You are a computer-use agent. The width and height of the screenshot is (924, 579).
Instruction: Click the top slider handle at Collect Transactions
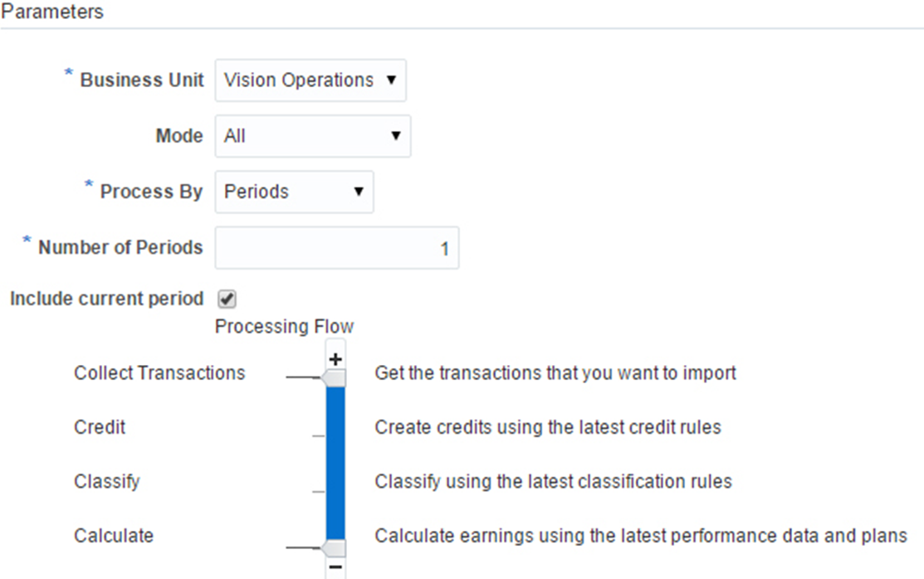click(335, 378)
